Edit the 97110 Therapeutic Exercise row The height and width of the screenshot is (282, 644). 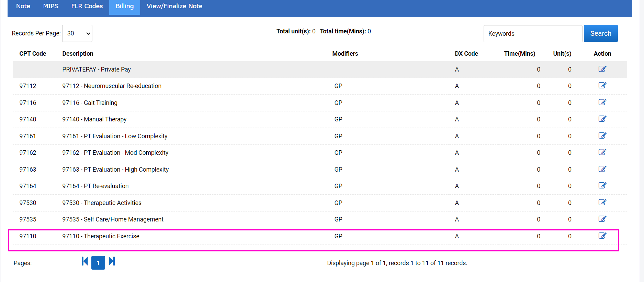[602, 236]
